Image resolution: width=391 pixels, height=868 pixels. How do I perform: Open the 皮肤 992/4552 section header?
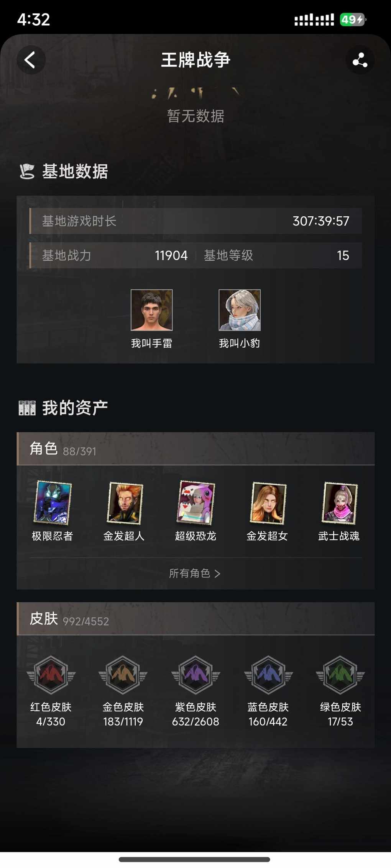coord(195,619)
